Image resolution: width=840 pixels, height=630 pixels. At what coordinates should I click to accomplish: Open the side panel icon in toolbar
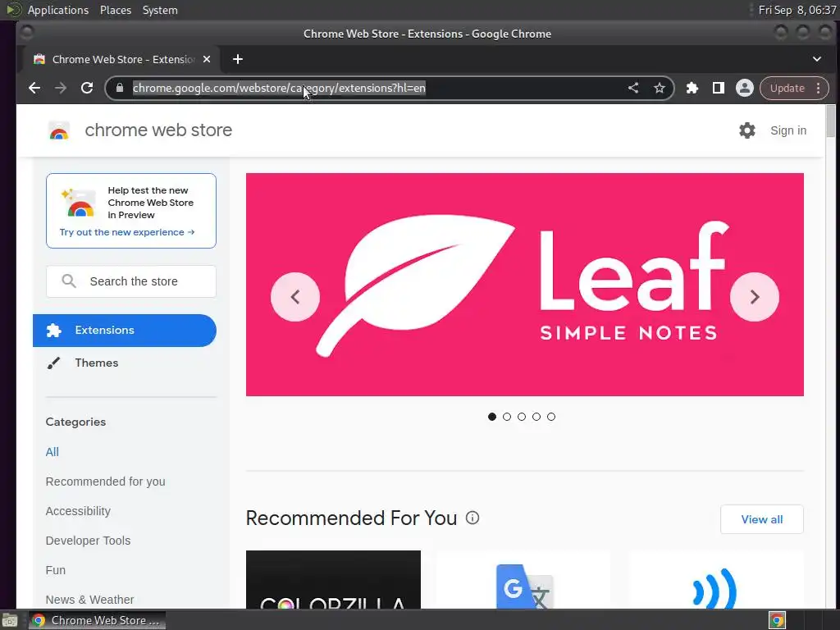[719, 88]
